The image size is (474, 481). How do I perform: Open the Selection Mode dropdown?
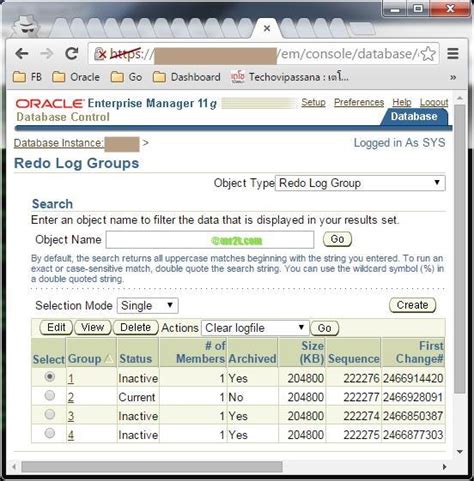[147, 306]
